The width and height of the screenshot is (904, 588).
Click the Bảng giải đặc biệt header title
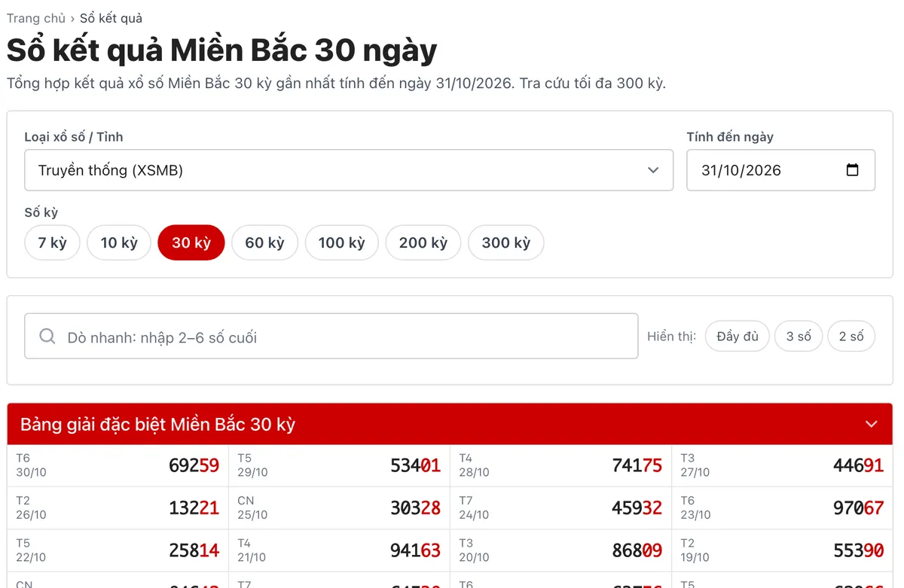158,424
